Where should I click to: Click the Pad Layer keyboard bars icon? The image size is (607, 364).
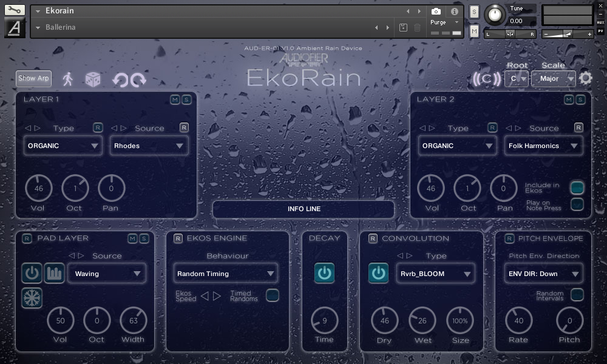point(54,273)
